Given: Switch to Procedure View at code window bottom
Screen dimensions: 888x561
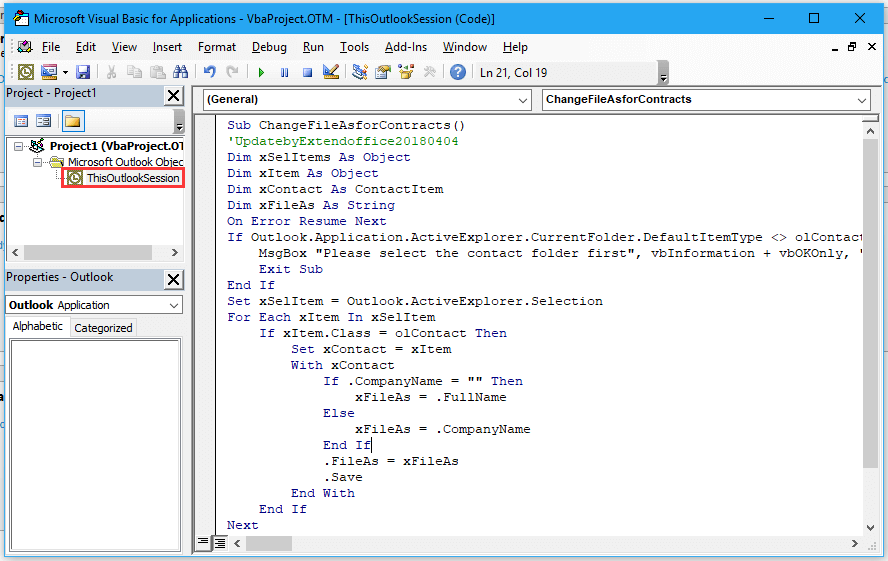Looking at the screenshot, I should click(x=204, y=543).
